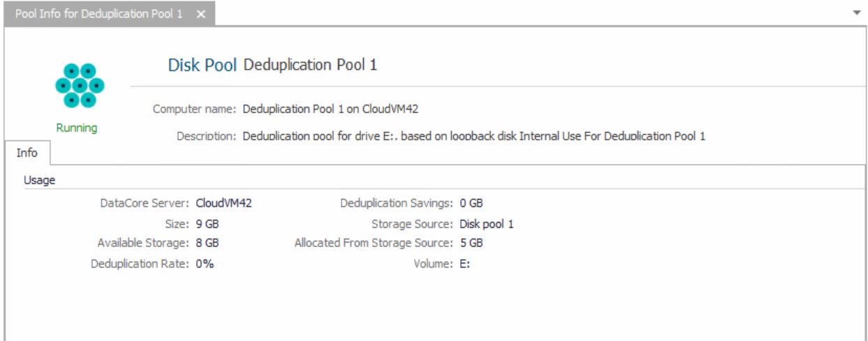Click the Storage Source field label

[x=411, y=224]
